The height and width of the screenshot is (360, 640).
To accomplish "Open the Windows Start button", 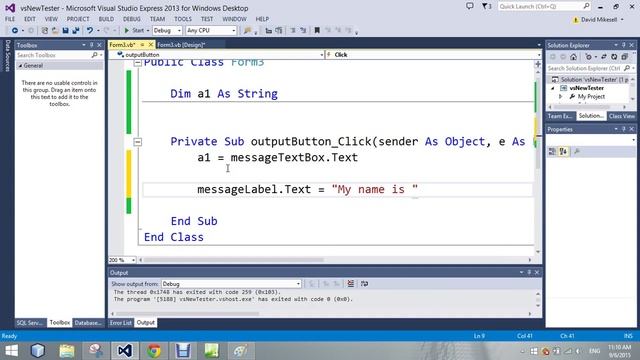I will tap(11, 351).
